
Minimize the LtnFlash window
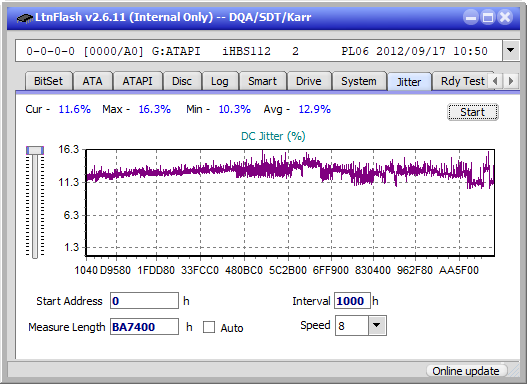pyautogui.click(x=471, y=17)
